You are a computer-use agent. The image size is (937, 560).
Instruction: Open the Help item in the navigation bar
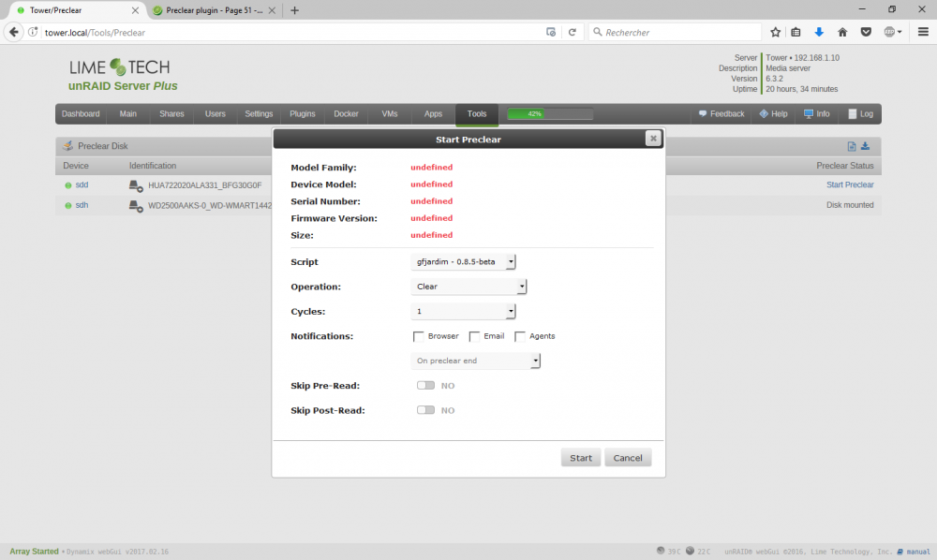(773, 113)
